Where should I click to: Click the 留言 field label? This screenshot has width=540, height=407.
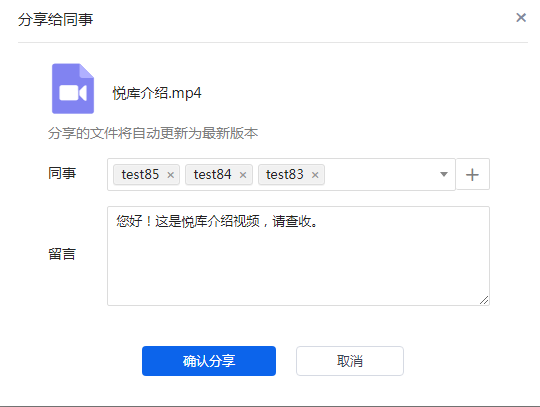point(62,254)
